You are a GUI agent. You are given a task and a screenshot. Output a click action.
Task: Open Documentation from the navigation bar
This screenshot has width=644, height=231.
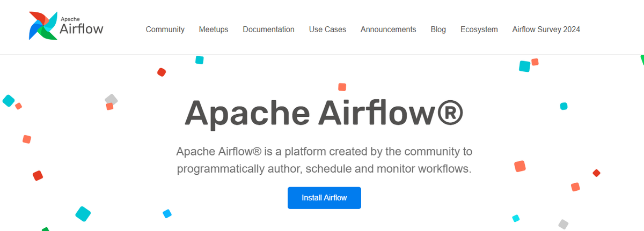pyautogui.click(x=268, y=29)
